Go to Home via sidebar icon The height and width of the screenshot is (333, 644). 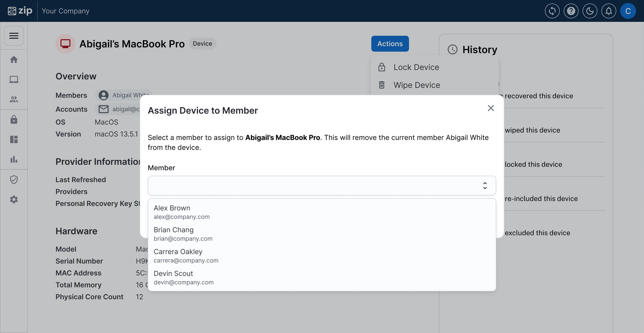click(x=14, y=59)
